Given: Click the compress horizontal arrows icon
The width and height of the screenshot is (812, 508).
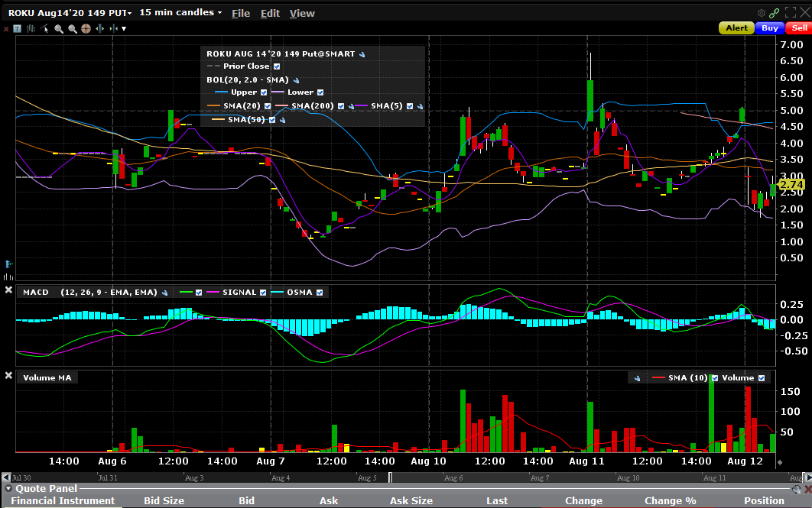Looking at the screenshot, I should [x=113, y=29].
